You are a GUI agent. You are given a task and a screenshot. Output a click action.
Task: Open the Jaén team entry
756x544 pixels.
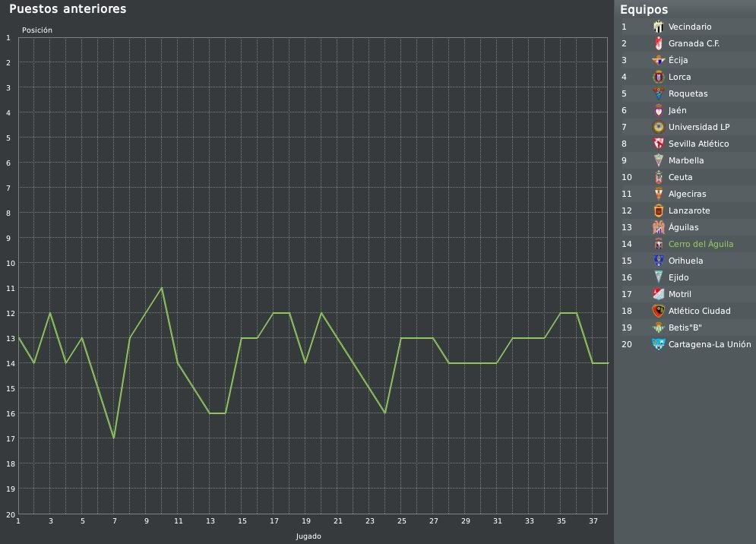click(x=677, y=110)
